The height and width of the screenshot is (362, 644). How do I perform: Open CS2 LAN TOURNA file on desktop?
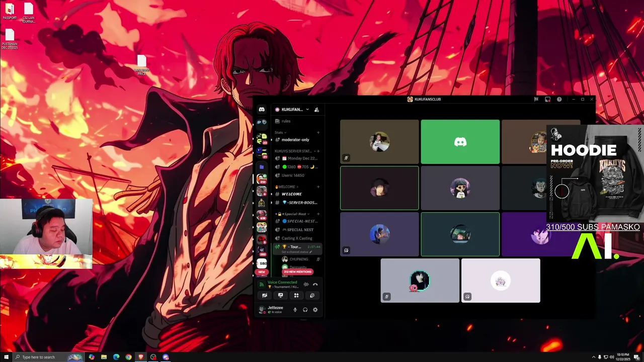click(29, 13)
